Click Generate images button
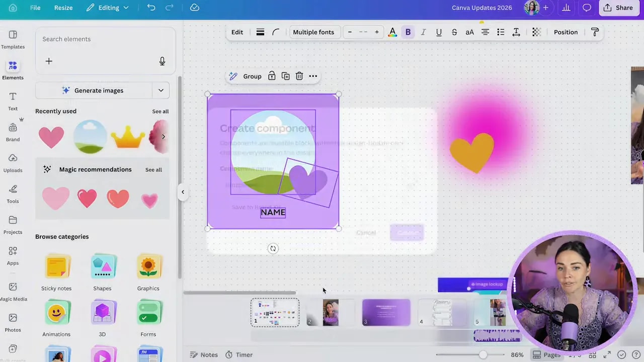The image size is (644, 362). (94, 90)
